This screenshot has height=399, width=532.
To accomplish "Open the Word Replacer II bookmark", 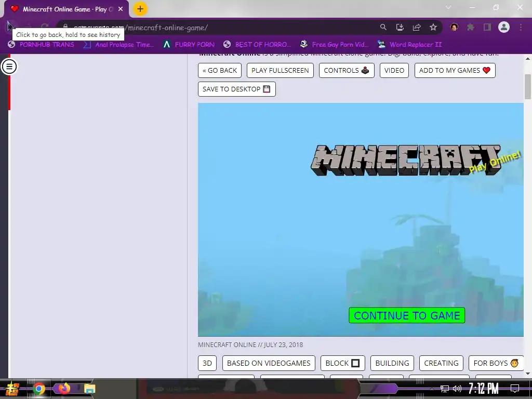I will [x=409, y=45].
